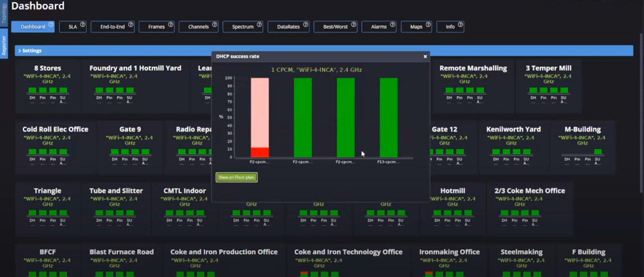Screen dimensions: 644x277
Task: Click help icon next to Channels tab
Action: 215,25
